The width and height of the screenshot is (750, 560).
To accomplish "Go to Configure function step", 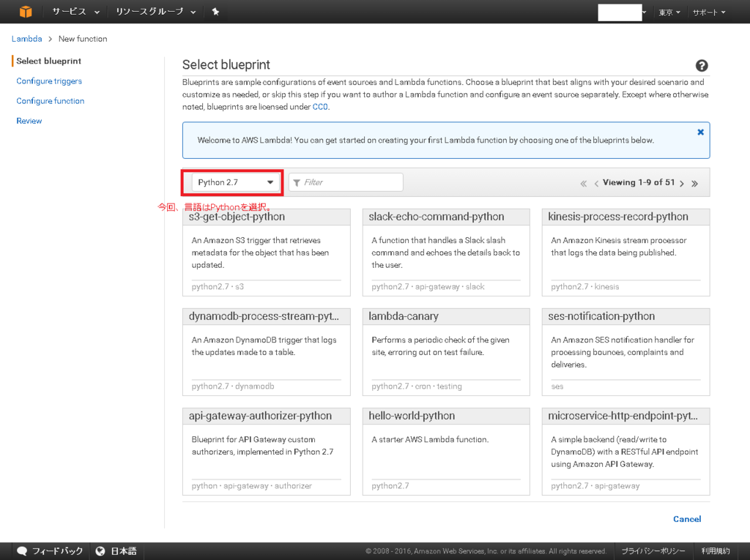I will (51, 101).
